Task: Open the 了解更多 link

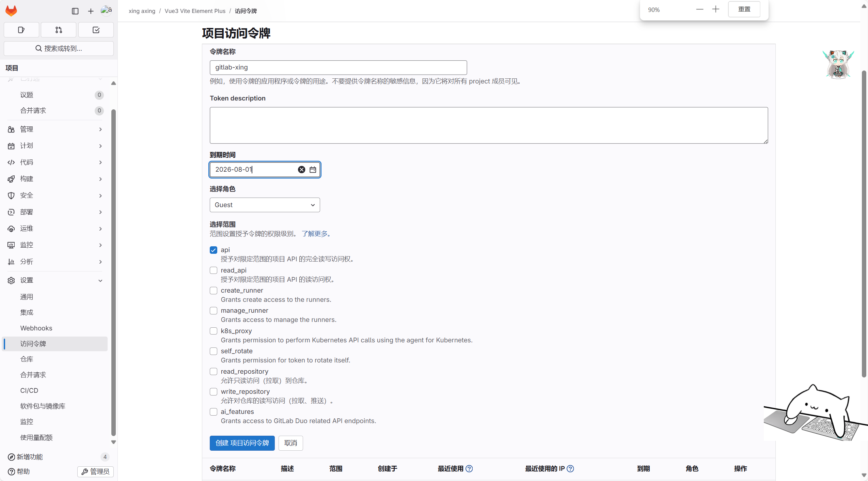Action: coord(314,234)
